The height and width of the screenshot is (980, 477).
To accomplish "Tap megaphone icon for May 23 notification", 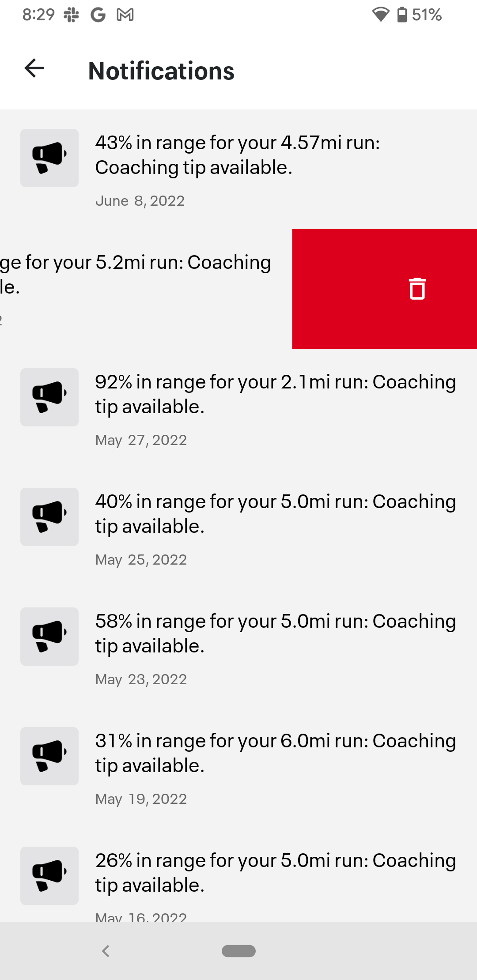I will tap(49, 637).
